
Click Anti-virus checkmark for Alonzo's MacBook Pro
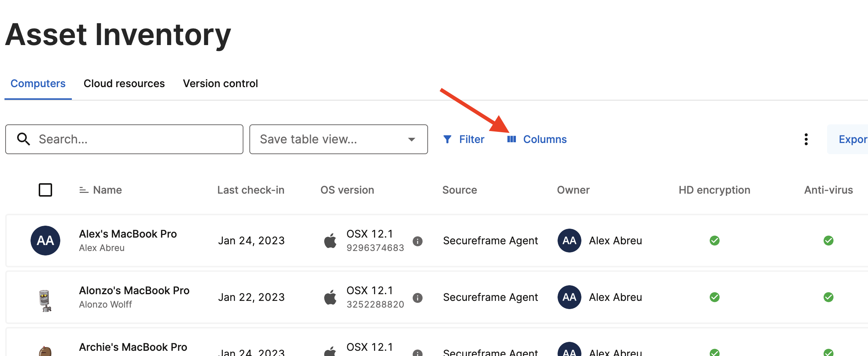[828, 297]
